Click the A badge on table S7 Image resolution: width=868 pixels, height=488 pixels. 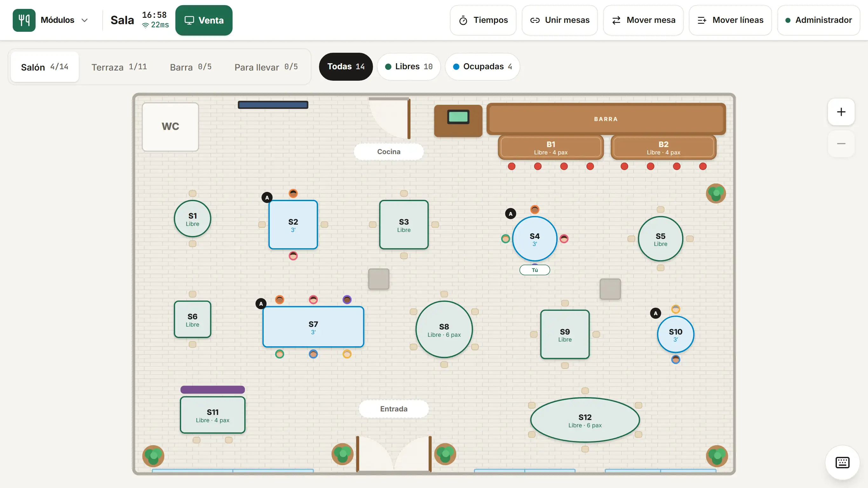261,304
